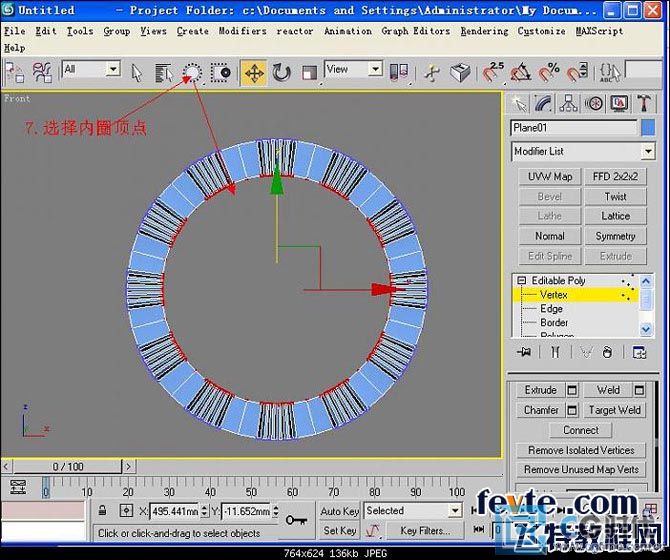This screenshot has height=560, width=670.
Task: Open the Create command panel tab
Action: [519, 104]
